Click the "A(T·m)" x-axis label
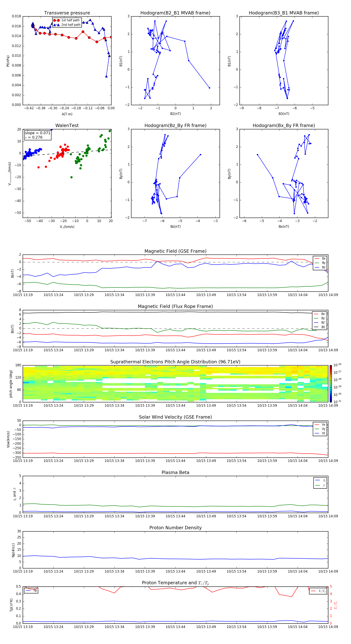Viewport: 351px width, 644px height. (x=67, y=114)
